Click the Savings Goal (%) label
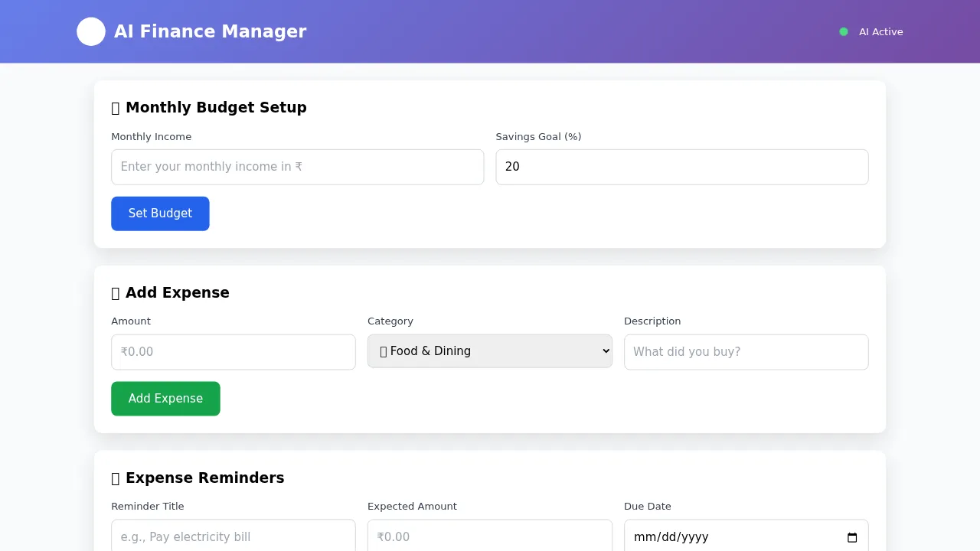 pos(538,137)
